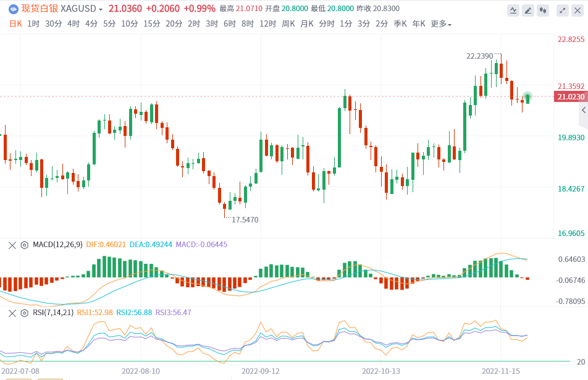Click the 开盘 20.8000 open quote
The width and height of the screenshot is (588, 380).
(287, 9)
